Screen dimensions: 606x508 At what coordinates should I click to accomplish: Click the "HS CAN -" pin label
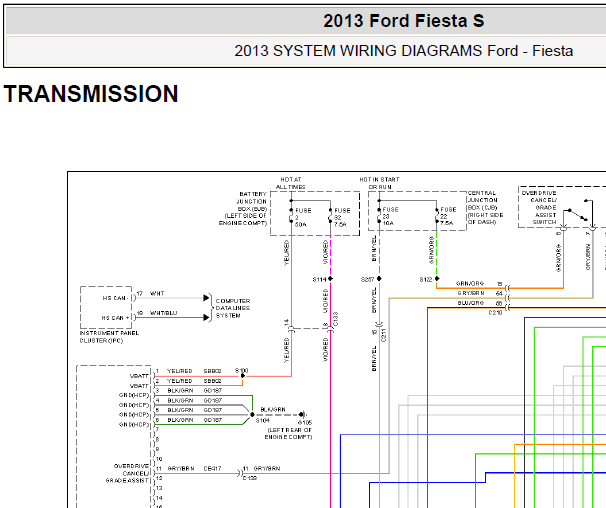click(116, 298)
